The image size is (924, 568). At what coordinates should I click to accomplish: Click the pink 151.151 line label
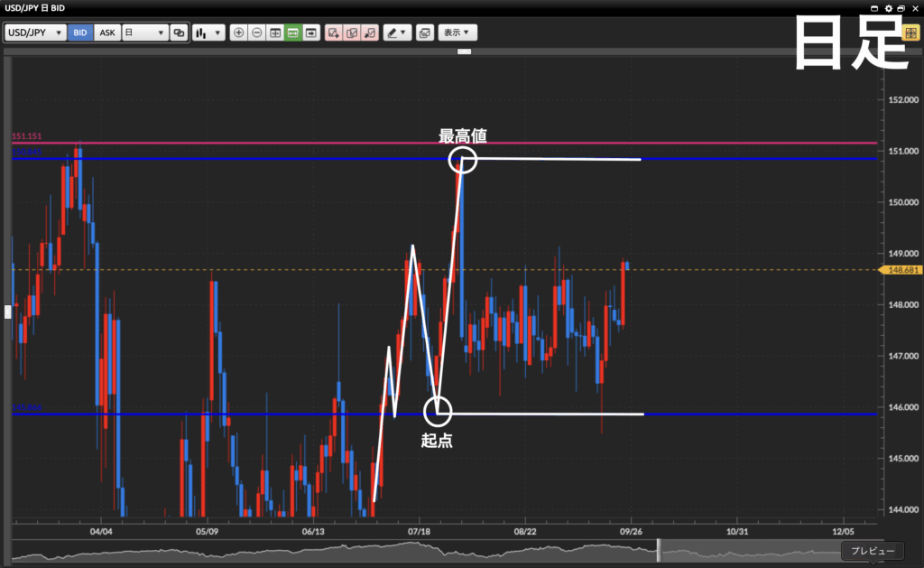(x=27, y=136)
